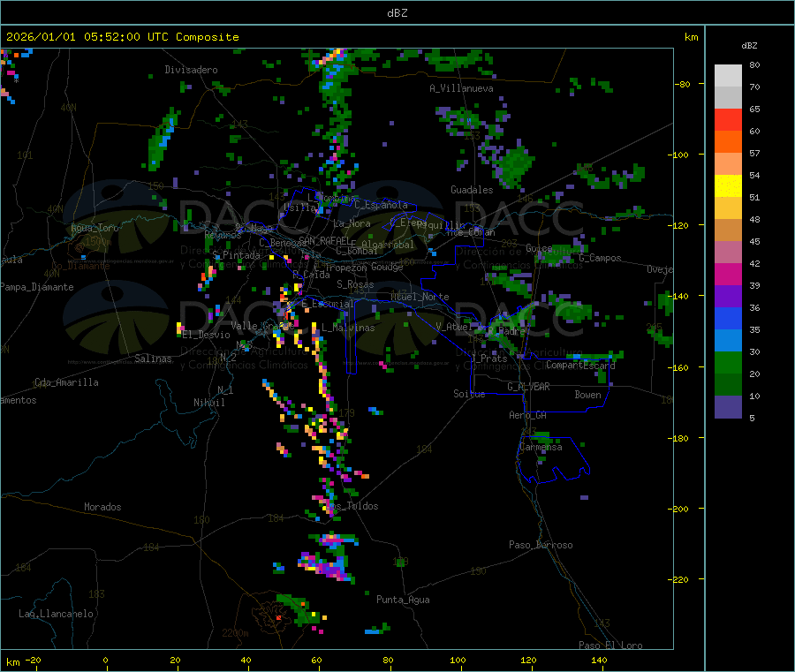The width and height of the screenshot is (795, 672).
Task: Click the UTC Composite timestamp text
Action: 122,37
